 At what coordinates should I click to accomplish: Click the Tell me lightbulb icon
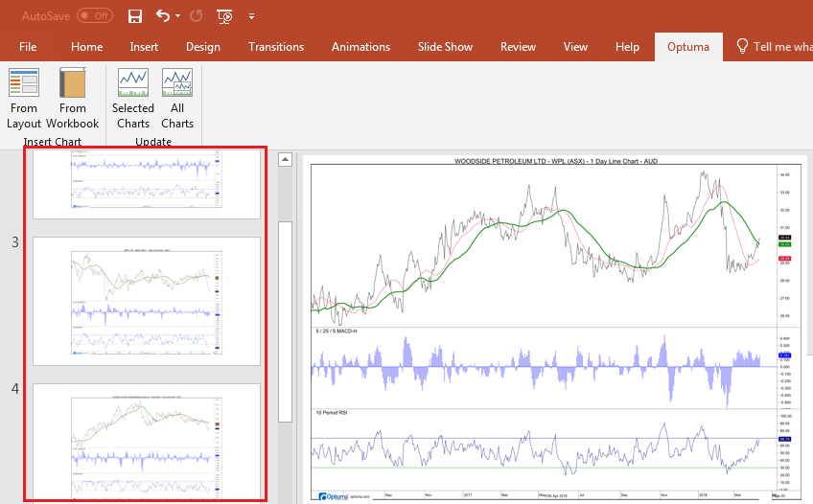[x=742, y=47]
